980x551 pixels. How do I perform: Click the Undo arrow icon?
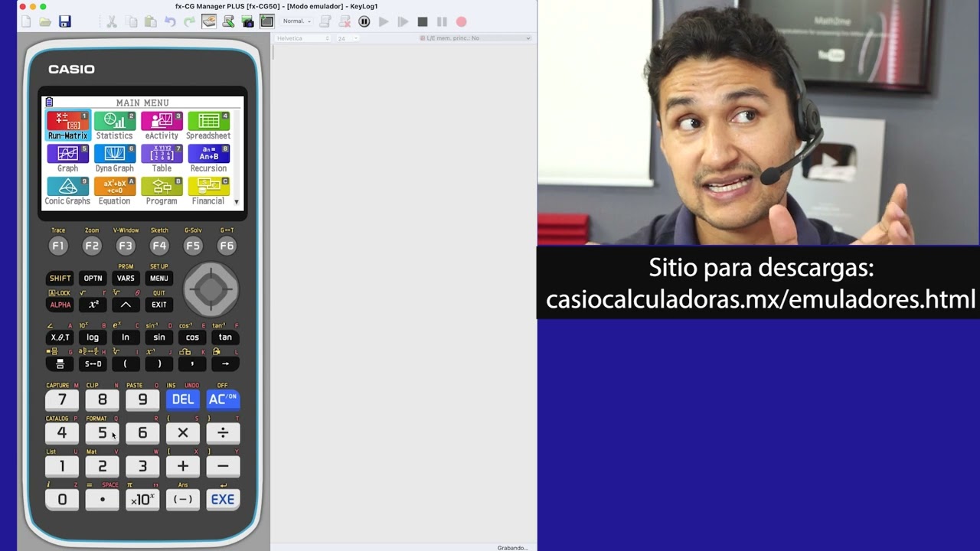point(170,22)
